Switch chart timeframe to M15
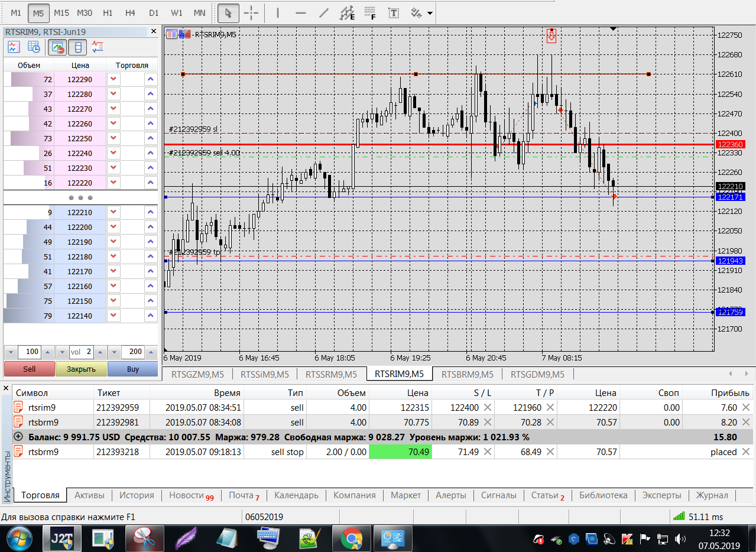The image size is (756, 552). pos(61,12)
